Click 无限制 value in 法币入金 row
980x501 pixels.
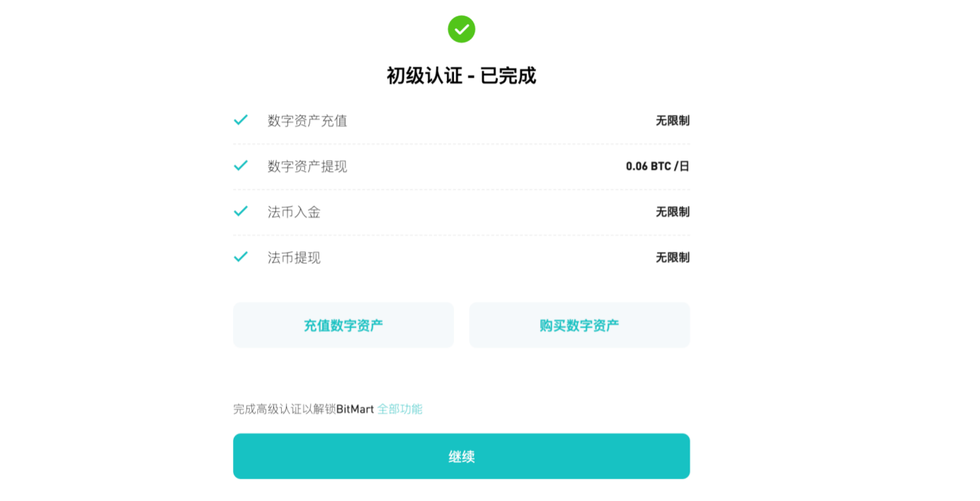pos(672,212)
